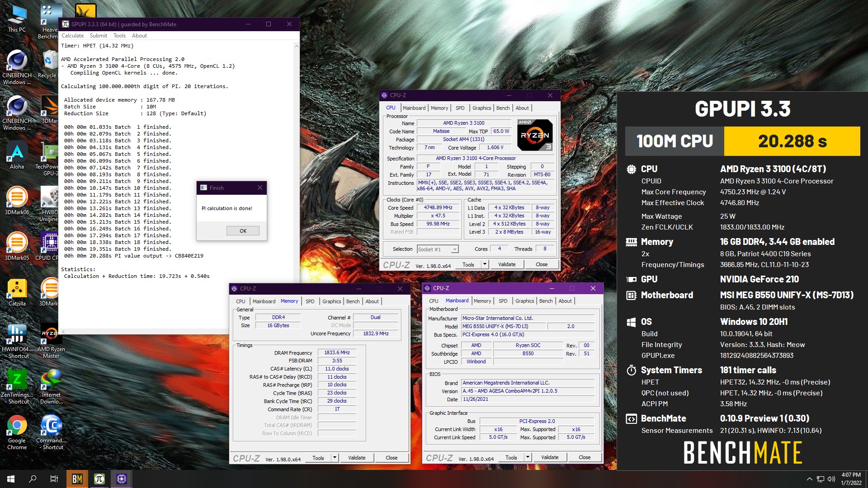
Task: Open Catzilla desktop icon
Action: [17, 292]
